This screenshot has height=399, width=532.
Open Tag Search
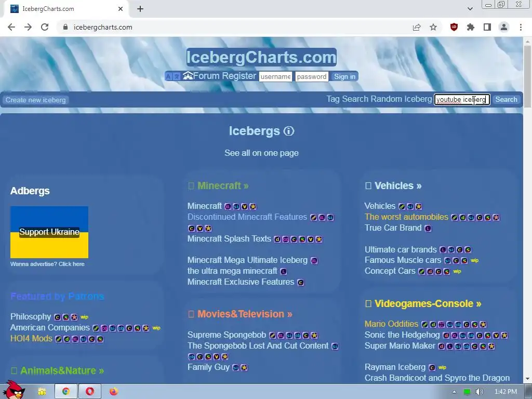coord(348,99)
